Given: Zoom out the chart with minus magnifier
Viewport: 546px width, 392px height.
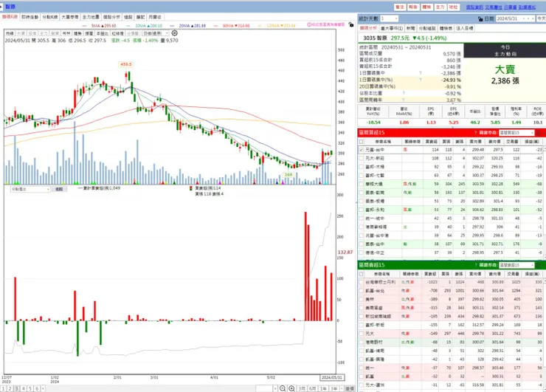Looking at the screenshot, I should [x=283, y=388].
